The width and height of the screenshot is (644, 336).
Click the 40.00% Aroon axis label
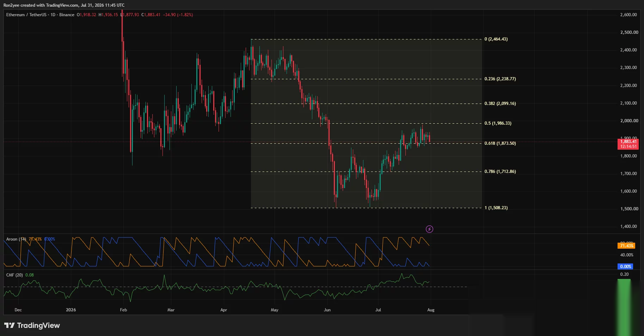(627, 255)
